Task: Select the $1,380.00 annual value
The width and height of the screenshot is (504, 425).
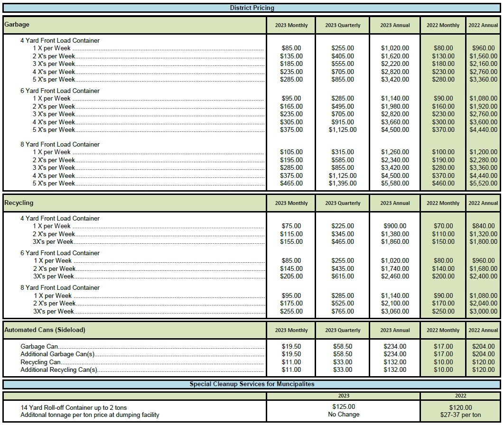Action: (x=395, y=234)
